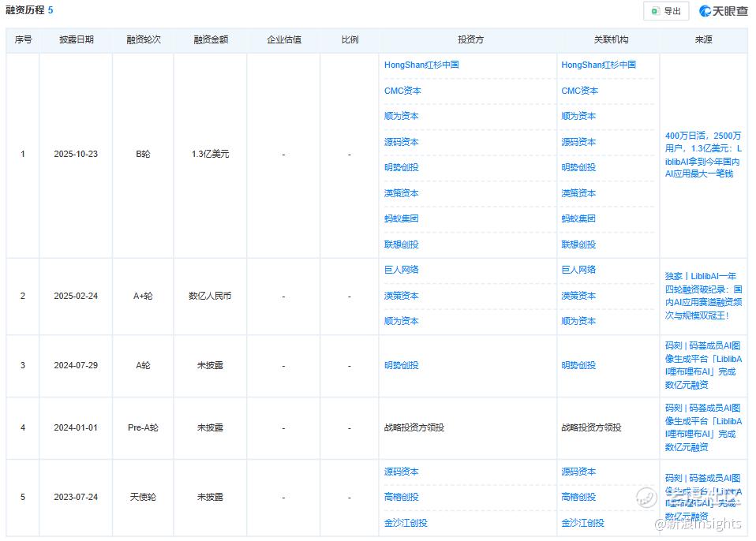Open 联想创投 investor link
Screen dimensions: 756x541
tap(401, 244)
